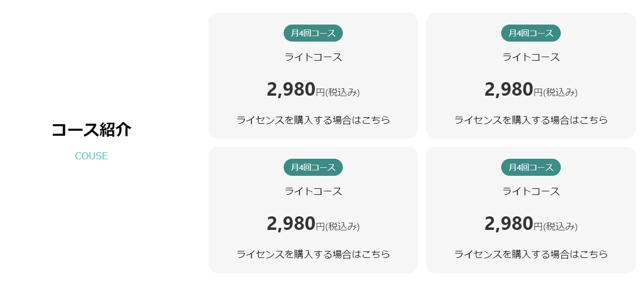
Task: Select the 月4回コース badge in bottom-left card
Action: 313,167
